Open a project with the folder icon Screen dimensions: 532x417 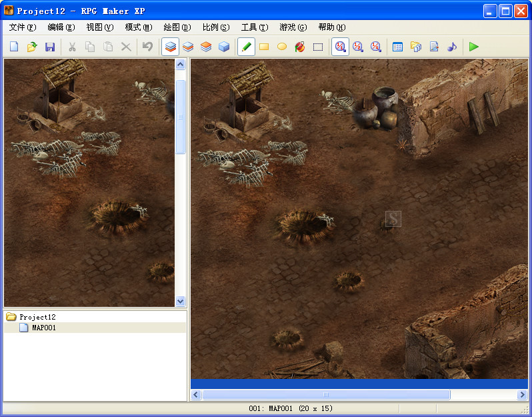(x=32, y=47)
